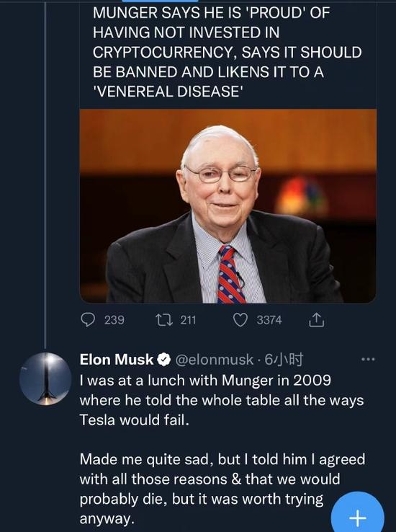Click the blue verified badge beside Elon Musk
396x532 pixels.
[x=164, y=360]
